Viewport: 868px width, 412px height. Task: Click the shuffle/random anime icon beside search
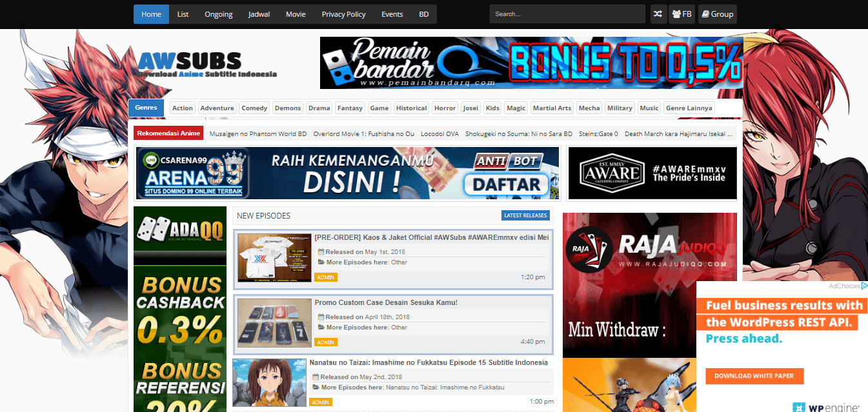point(658,14)
